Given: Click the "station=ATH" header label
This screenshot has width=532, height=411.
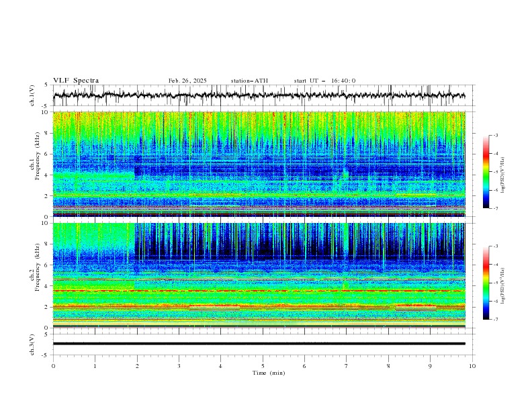Looking at the screenshot, I should pos(249,81).
